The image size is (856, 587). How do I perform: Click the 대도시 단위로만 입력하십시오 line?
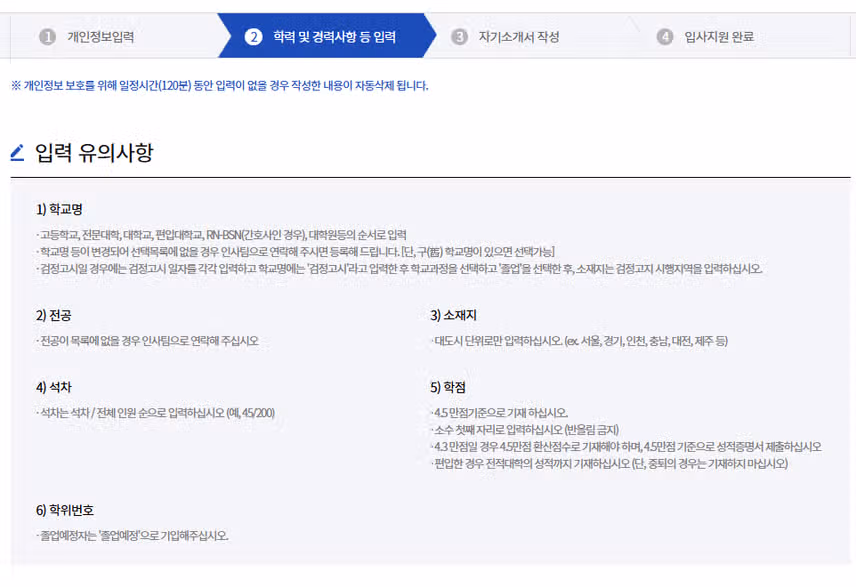coord(579,341)
